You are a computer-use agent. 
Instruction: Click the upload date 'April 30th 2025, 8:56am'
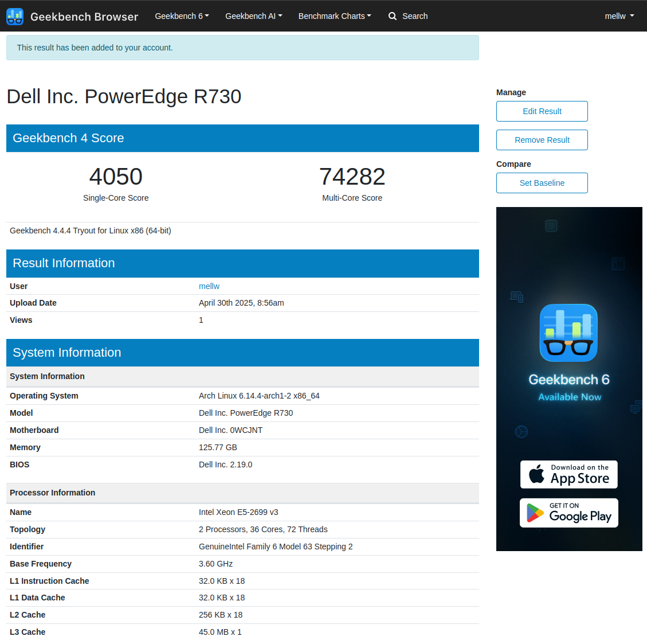point(241,303)
